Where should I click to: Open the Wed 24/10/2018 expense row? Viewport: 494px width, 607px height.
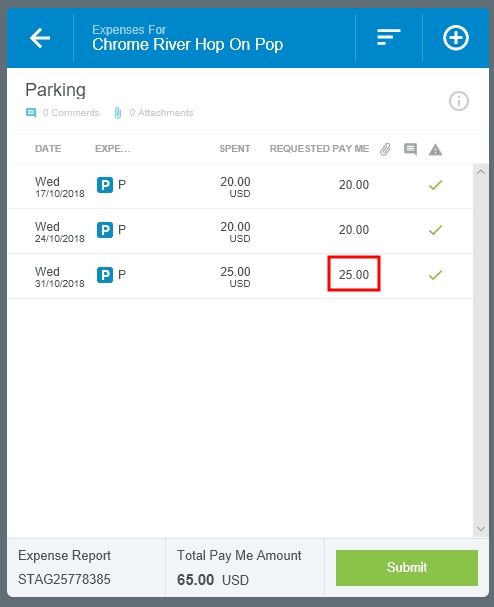pos(240,231)
